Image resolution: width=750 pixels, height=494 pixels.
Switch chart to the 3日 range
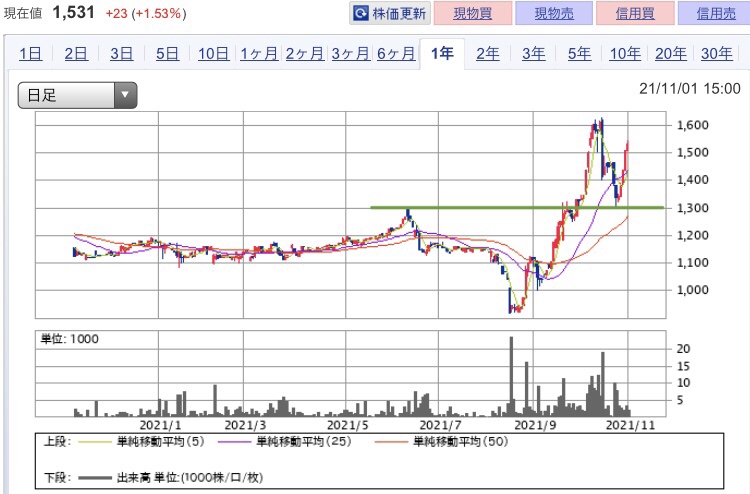(121, 54)
